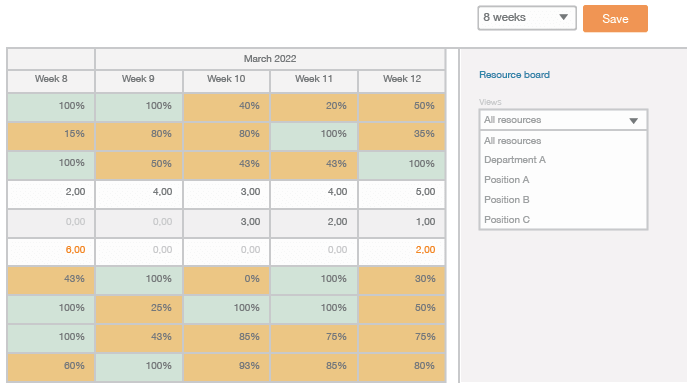
Task: Open the 8 weeks period dropdown
Action: (527, 18)
